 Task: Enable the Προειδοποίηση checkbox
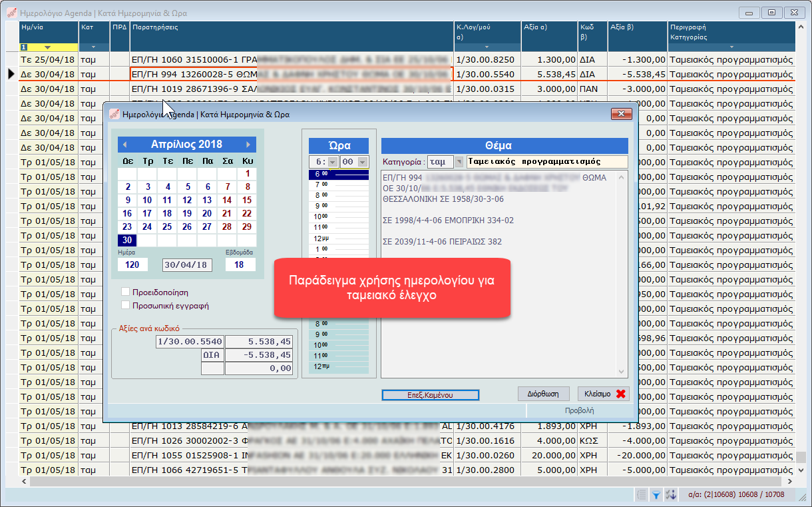[x=125, y=292]
